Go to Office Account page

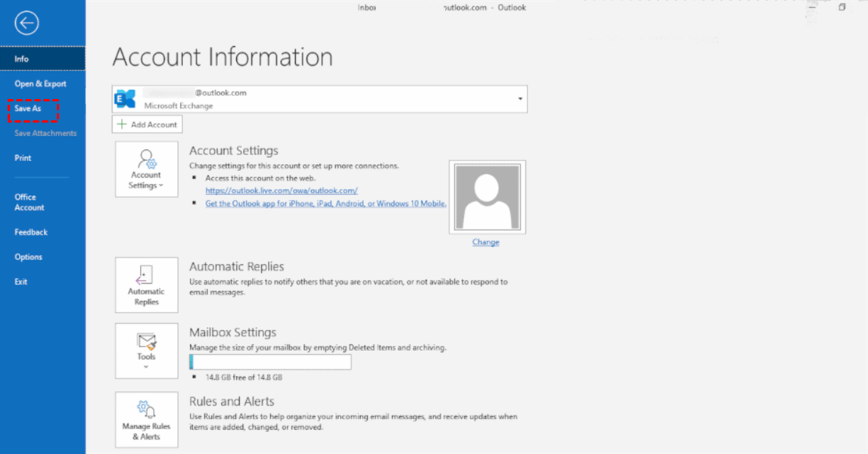click(30, 202)
